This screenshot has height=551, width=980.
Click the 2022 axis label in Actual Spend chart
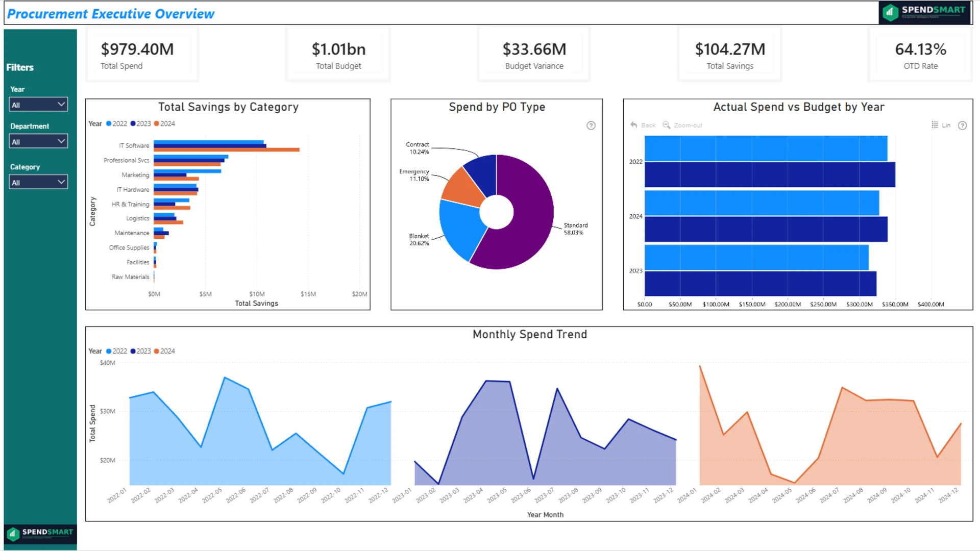pyautogui.click(x=635, y=162)
